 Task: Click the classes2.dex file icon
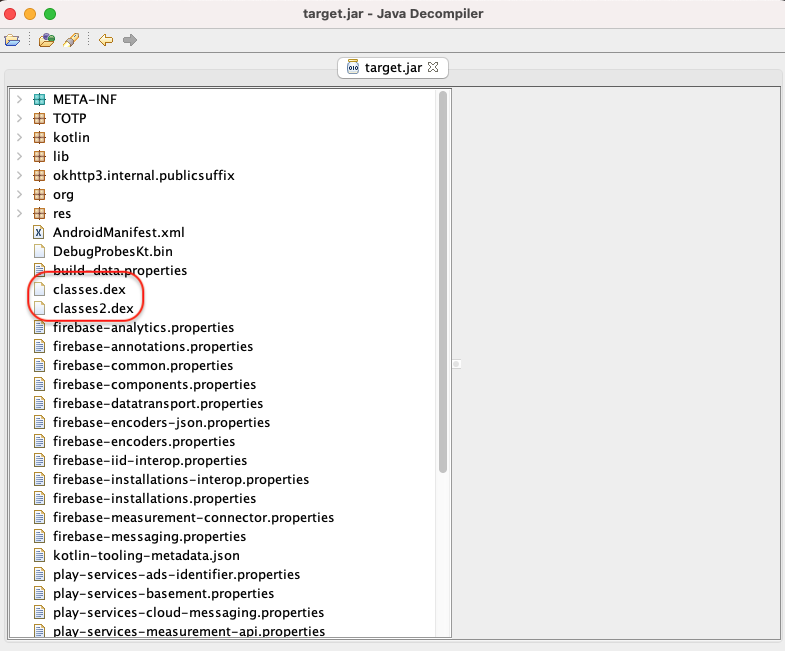[x=39, y=308]
